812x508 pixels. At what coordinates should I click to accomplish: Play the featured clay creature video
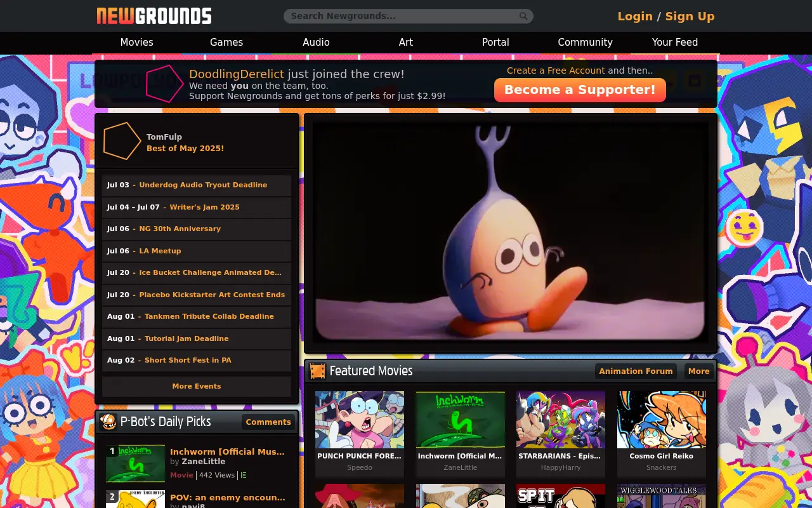pyautogui.click(x=511, y=232)
